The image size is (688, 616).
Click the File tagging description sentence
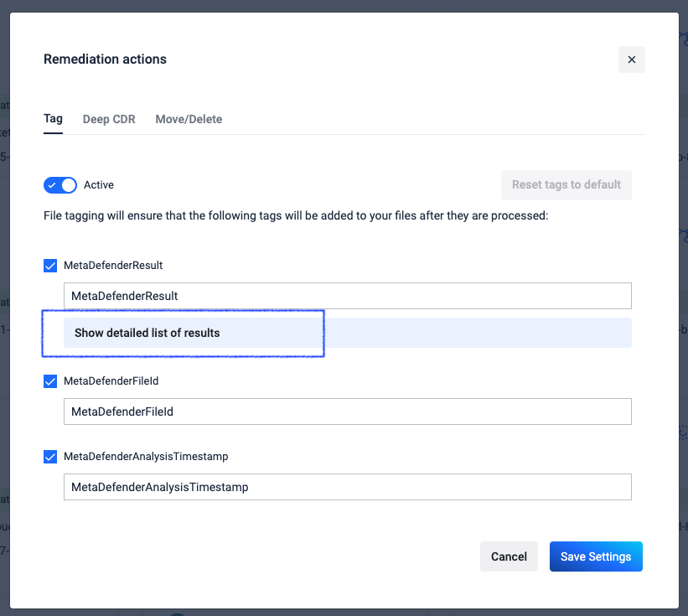[296, 216]
